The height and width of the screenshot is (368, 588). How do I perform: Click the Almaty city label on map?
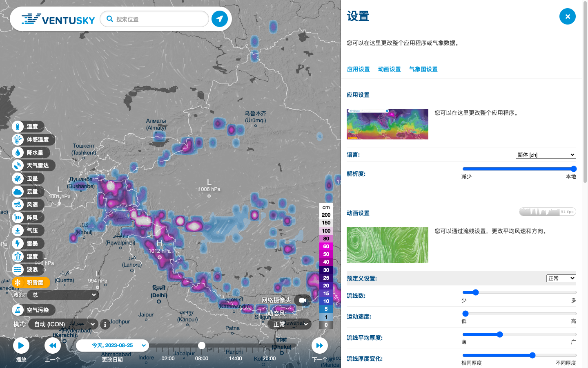[156, 124]
